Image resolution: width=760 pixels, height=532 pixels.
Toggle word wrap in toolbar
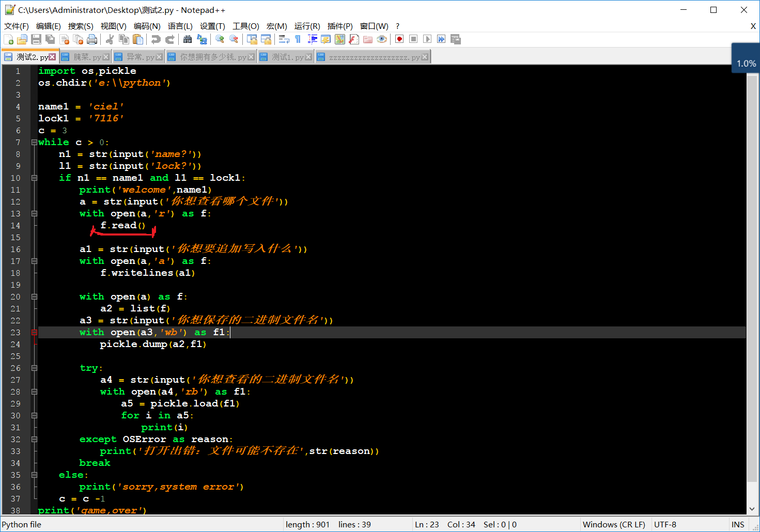284,39
